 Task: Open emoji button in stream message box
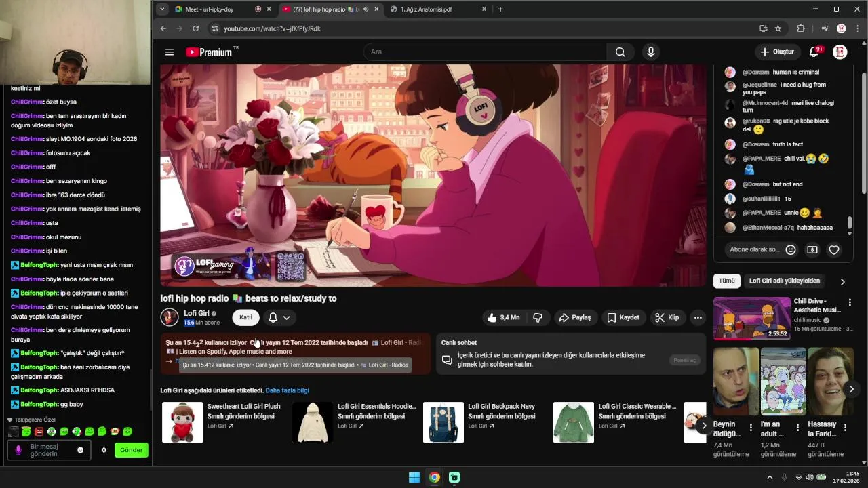coord(80,450)
